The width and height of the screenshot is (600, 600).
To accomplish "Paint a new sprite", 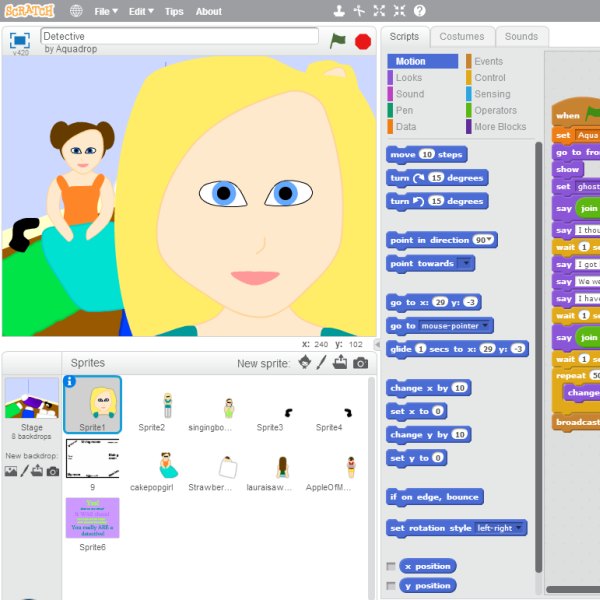I will coord(321,362).
